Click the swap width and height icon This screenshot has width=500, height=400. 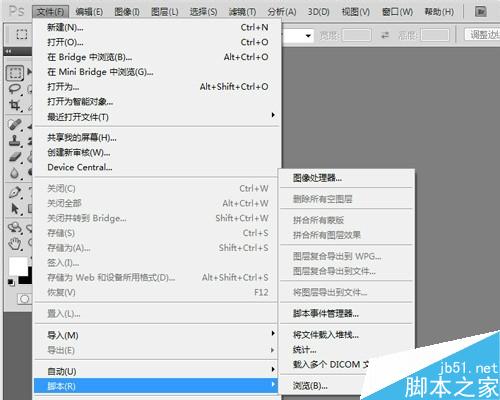pos(385,35)
